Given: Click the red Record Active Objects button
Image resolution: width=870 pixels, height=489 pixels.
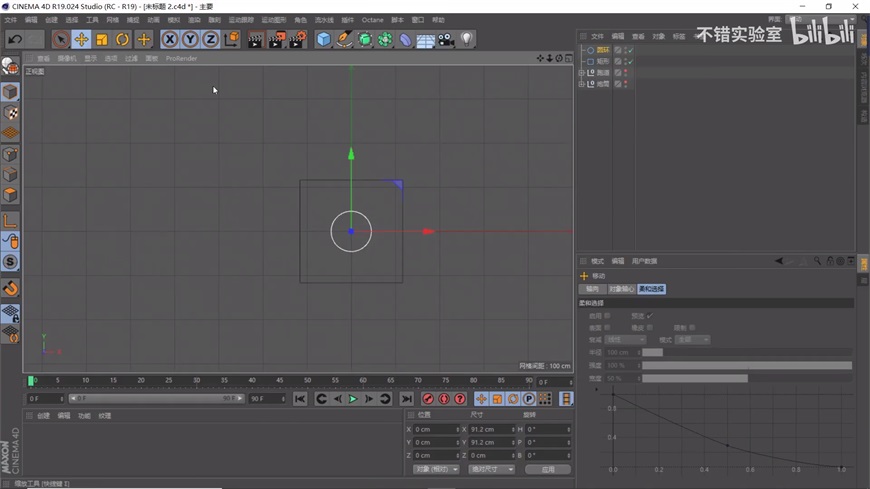Looking at the screenshot, I should pos(428,399).
